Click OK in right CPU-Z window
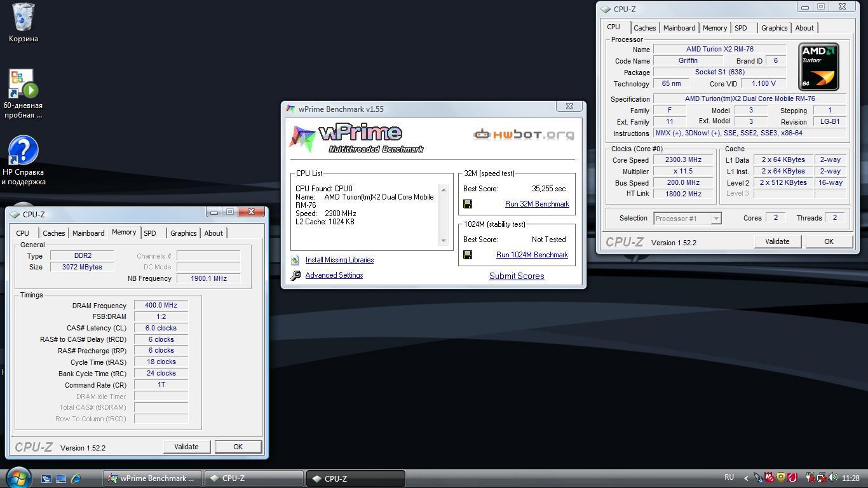 (829, 241)
